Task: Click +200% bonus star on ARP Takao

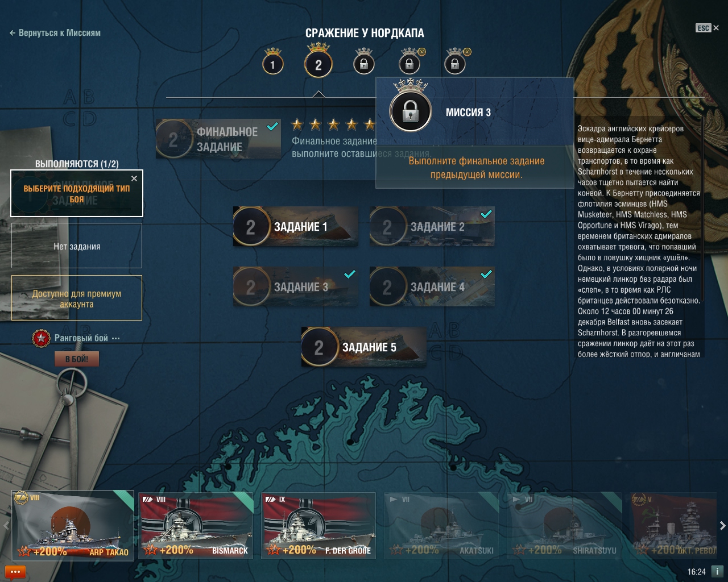Action: (x=24, y=551)
